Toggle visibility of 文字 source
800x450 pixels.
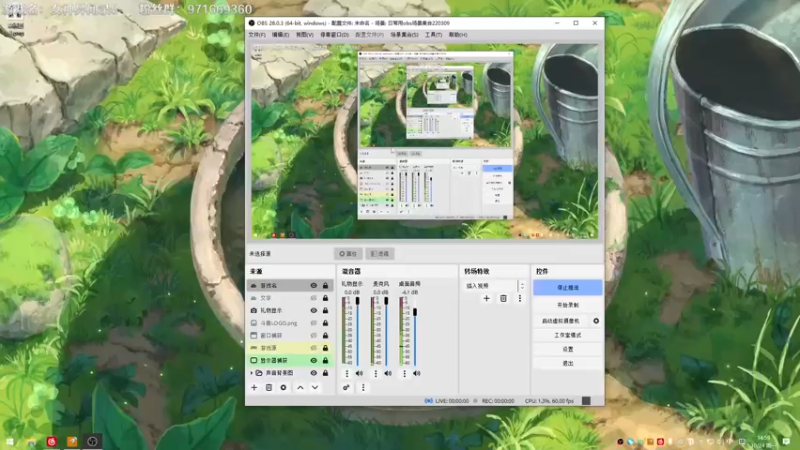[x=313, y=298]
